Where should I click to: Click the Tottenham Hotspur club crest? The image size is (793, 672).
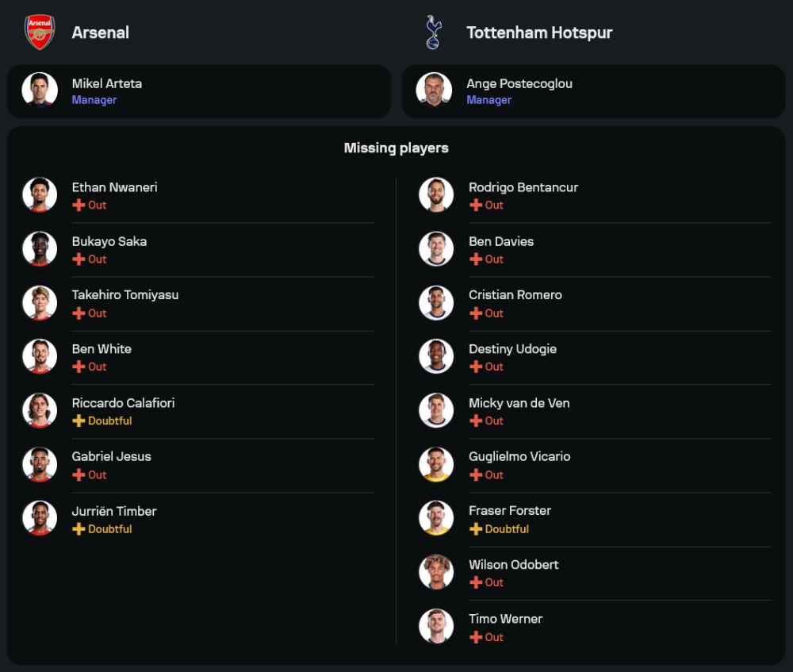[432, 33]
